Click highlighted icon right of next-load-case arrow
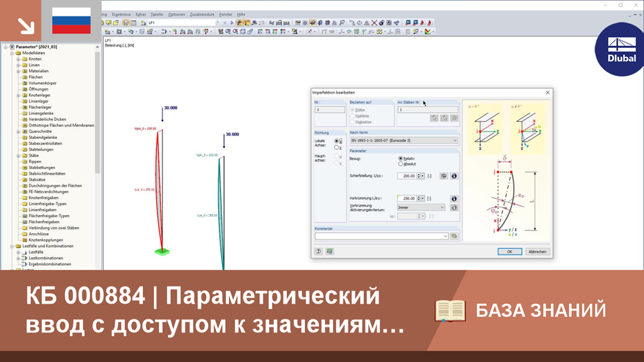 click(240, 23)
